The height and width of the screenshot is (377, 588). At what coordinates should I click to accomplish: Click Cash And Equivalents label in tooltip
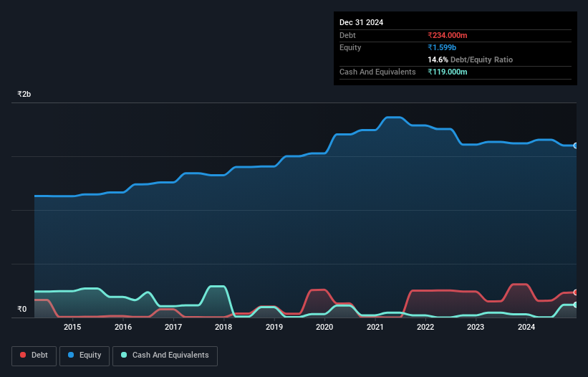click(377, 72)
